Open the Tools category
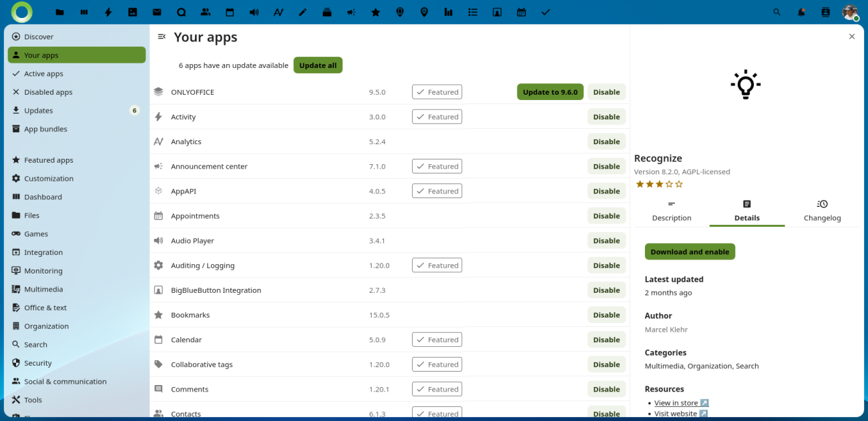This screenshot has width=868, height=421. click(x=77, y=400)
